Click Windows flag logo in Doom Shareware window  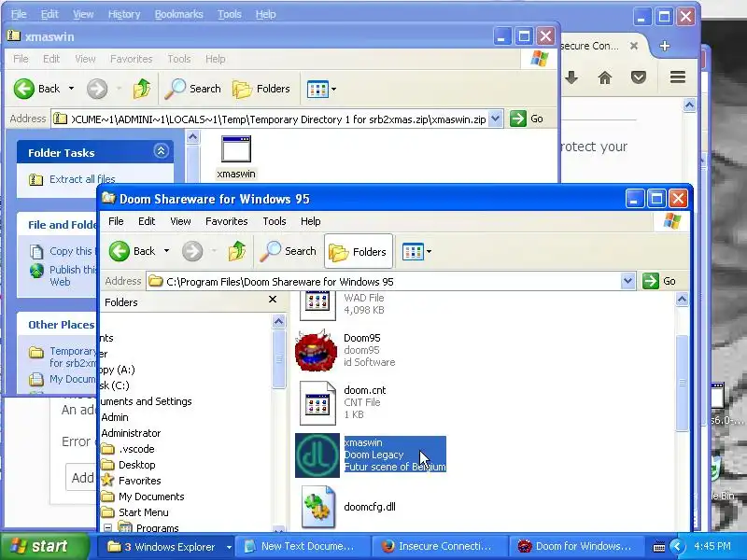(672, 221)
